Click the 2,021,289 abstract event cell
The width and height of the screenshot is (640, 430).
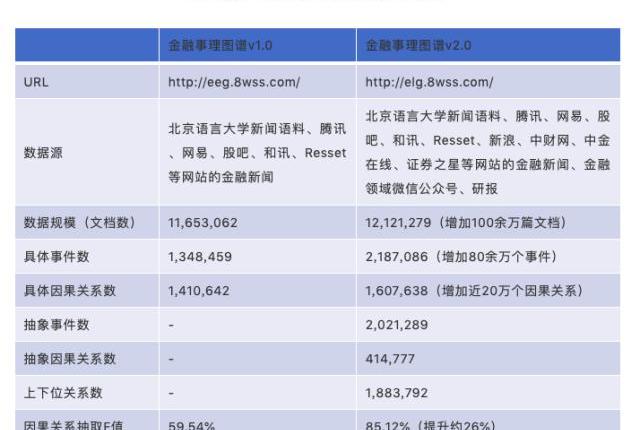[x=397, y=325]
